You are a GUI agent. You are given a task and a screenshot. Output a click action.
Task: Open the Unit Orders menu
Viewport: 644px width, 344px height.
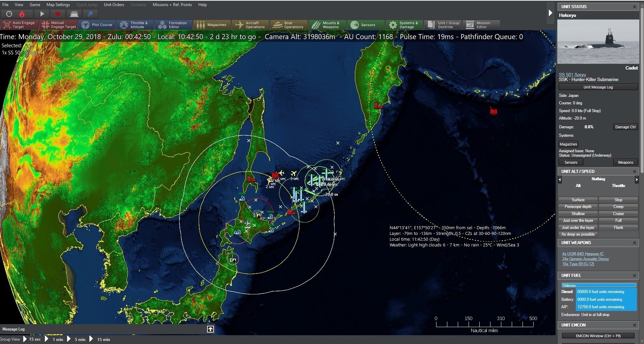pyautogui.click(x=114, y=4)
